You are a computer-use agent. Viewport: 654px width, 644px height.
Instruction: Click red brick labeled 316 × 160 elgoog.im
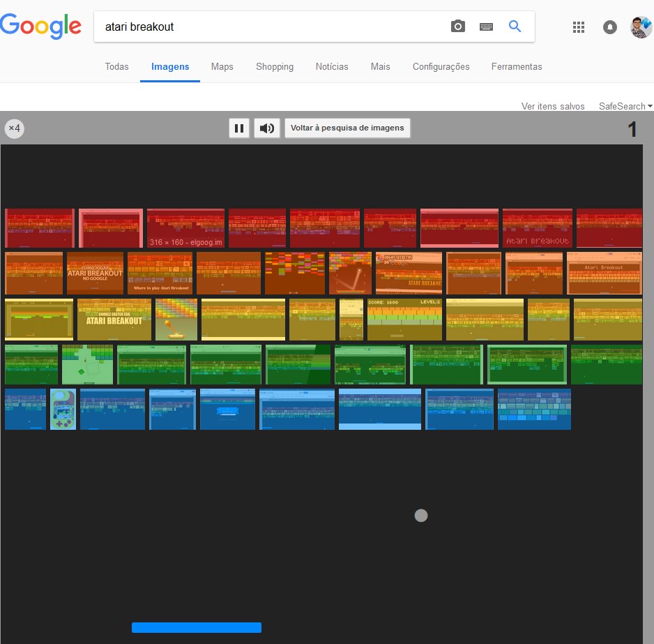(x=185, y=228)
